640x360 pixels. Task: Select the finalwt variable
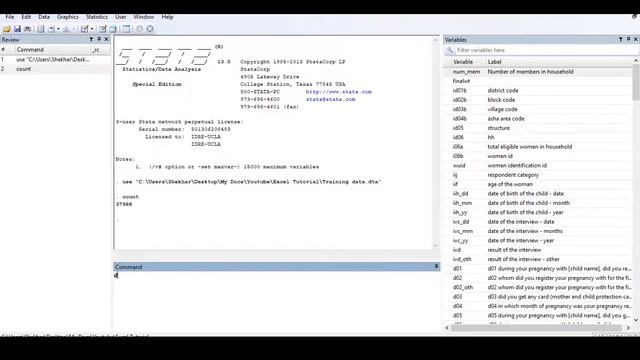pyautogui.click(x=538, y=81)
